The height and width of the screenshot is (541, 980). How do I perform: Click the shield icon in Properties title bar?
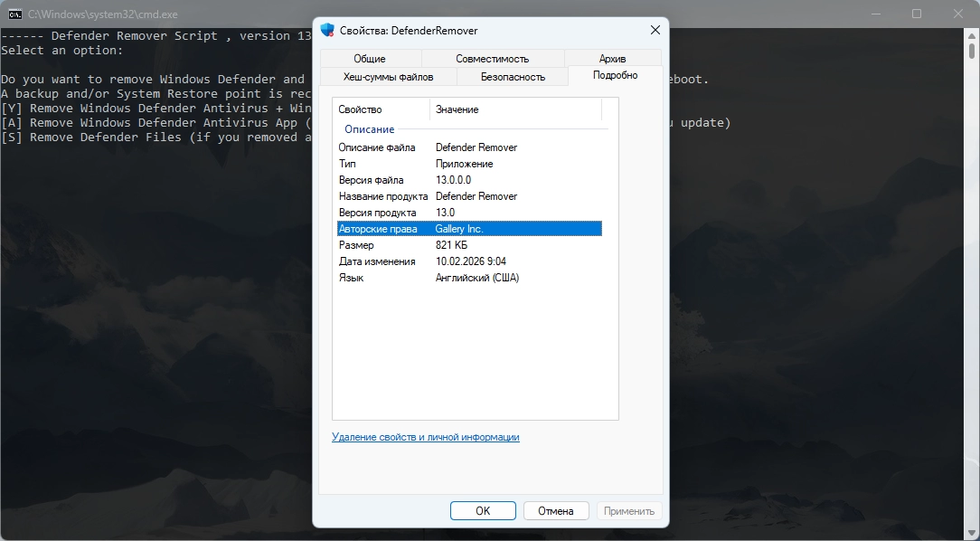point(327,30)
